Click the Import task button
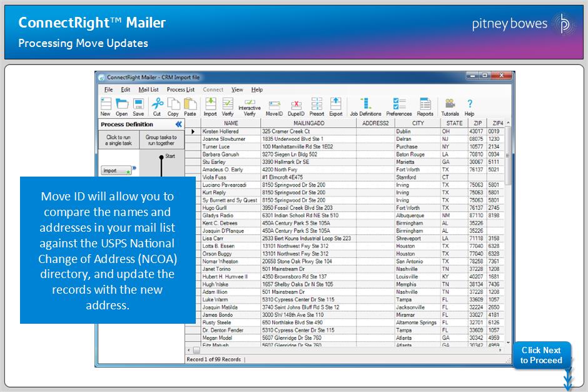Image resolution: width=588 pixels, height=392 pixels. click(x=116, y=170)
